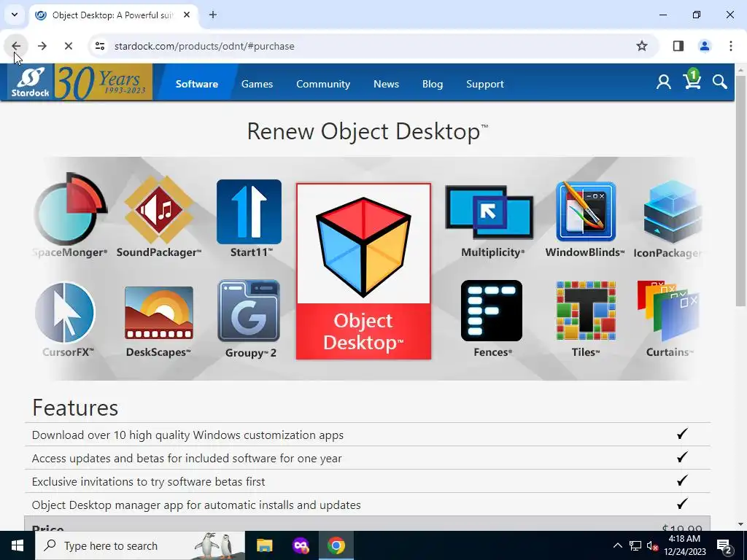Open Chrome profile avatar
This screenshot has height=560, width=747.
tap(705, 46)
